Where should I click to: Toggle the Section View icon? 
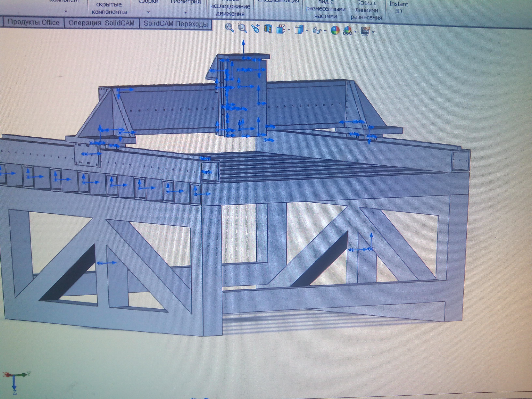(x=268, y=29)
